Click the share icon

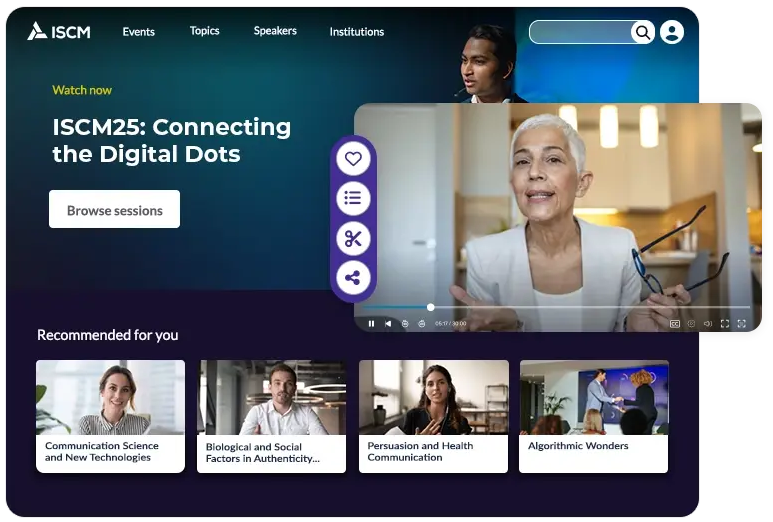click(353, 277)
